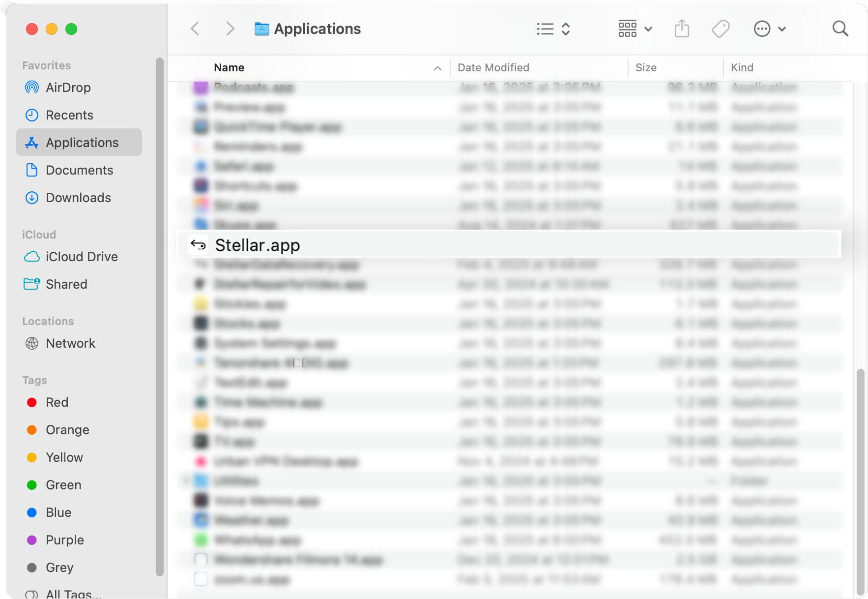Click the file list vertical scrollbar
Screen dimensions: 868x599
tap(860, 482)
